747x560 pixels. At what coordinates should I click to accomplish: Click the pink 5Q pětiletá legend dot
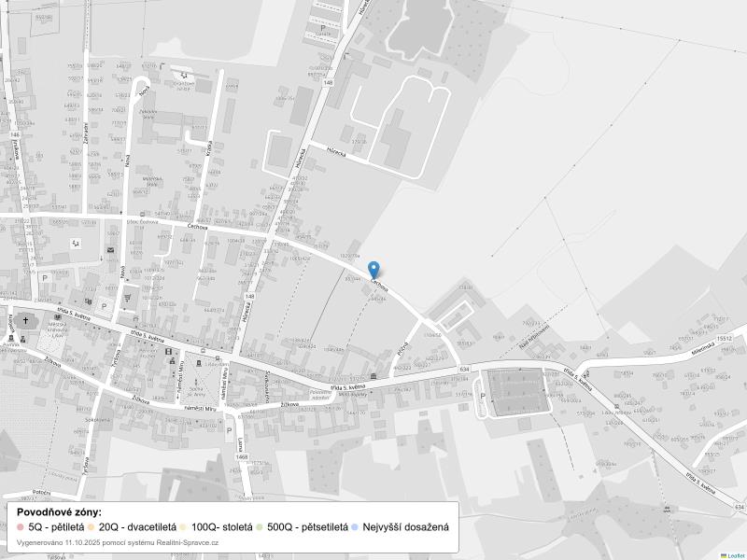pos(21,527)
